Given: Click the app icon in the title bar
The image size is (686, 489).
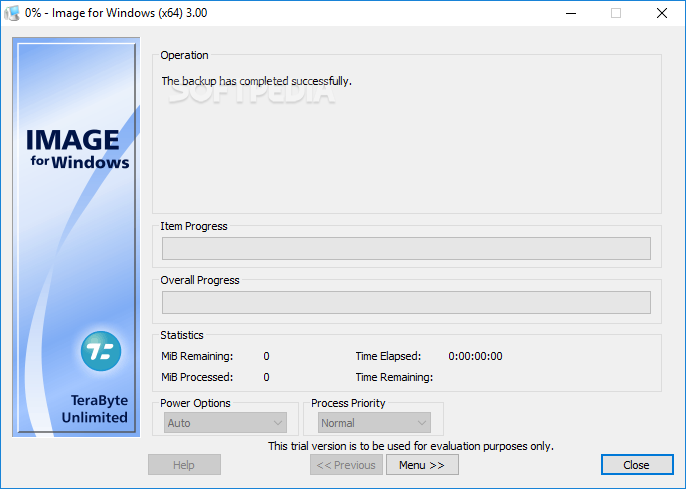Looking at the screenshot, I should click(x=12, y=13).
